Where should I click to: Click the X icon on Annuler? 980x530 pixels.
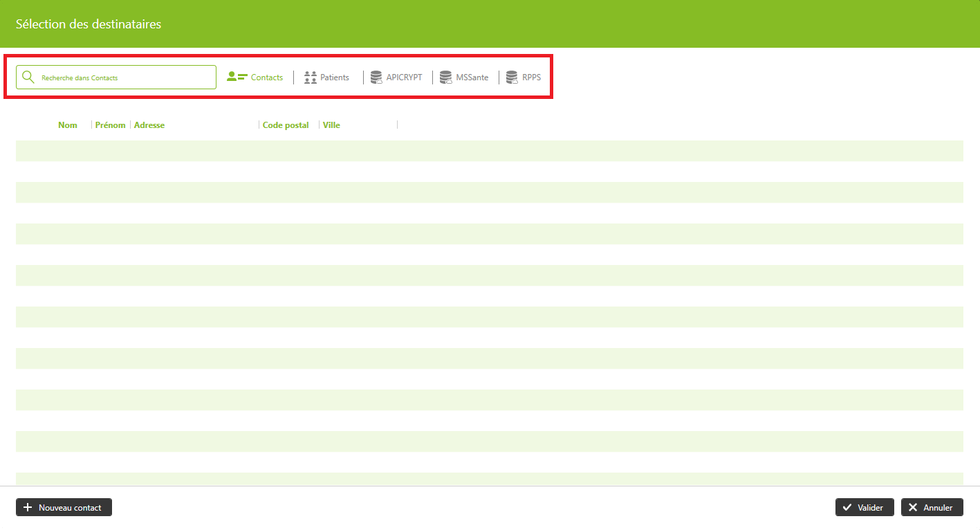coord(913,508)
